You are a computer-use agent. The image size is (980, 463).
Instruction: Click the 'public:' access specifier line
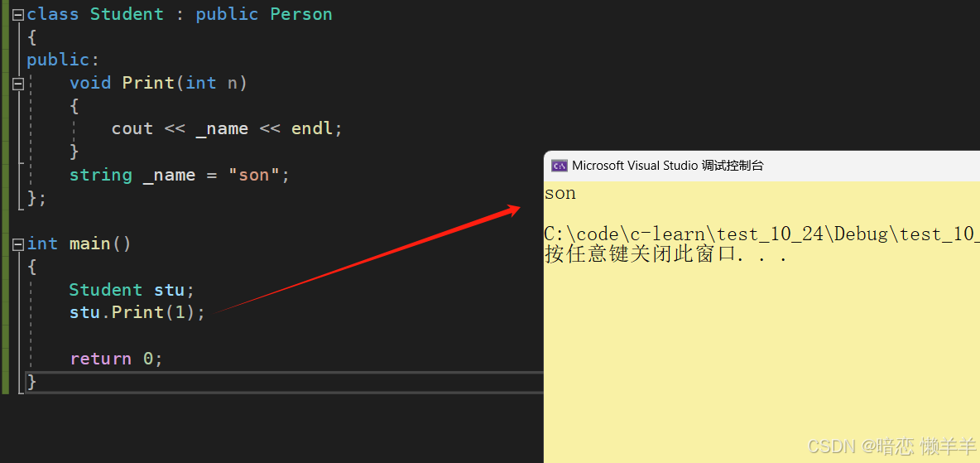pyautogui.click(x=63, y=60)
